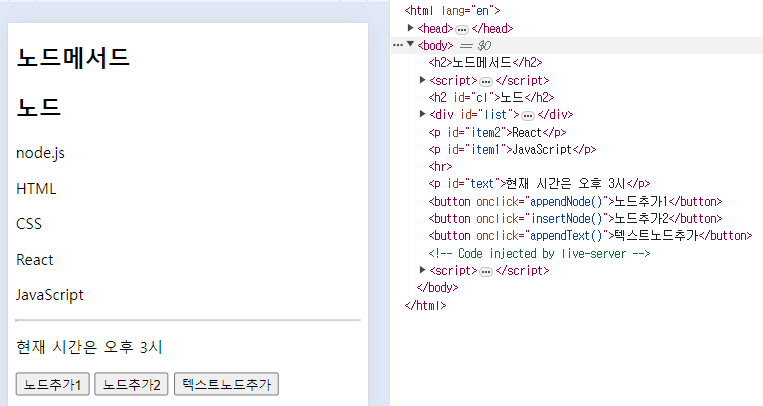Click the 노드추가2 button on the page
The image size is (763, 406).
pyautogui.click(x=131, y=384)
